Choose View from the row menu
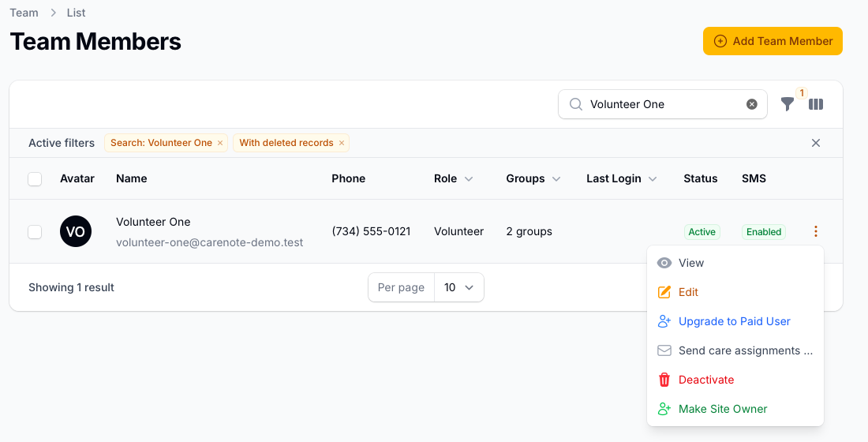This screenshot has height=442, width=868. click(735, 263)
